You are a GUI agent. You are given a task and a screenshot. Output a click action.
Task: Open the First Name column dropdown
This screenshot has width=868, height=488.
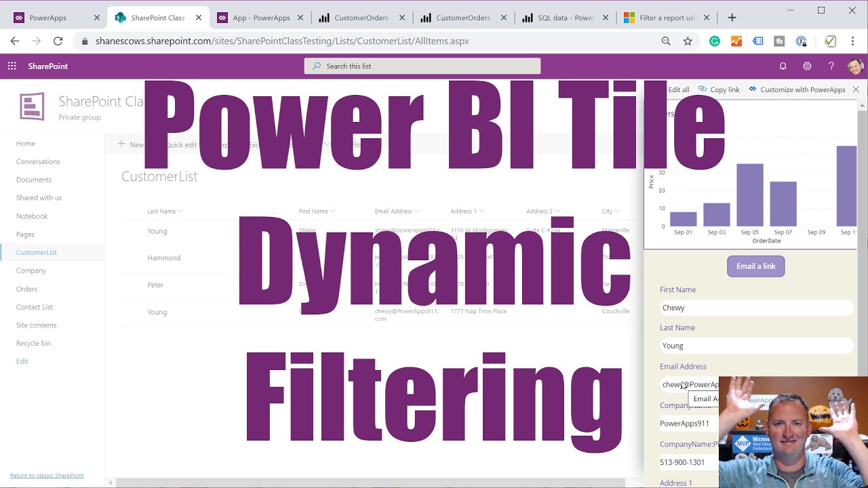coord(317,211)
